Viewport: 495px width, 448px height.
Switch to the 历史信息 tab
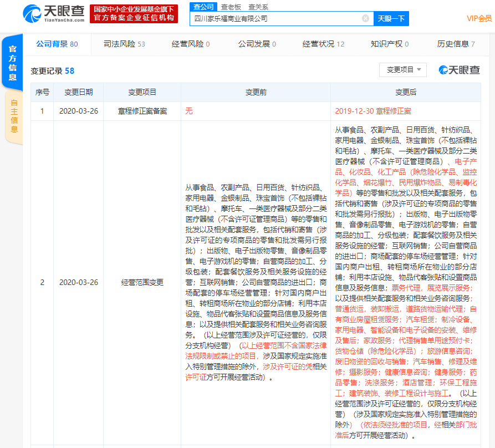tap(456, 44)
